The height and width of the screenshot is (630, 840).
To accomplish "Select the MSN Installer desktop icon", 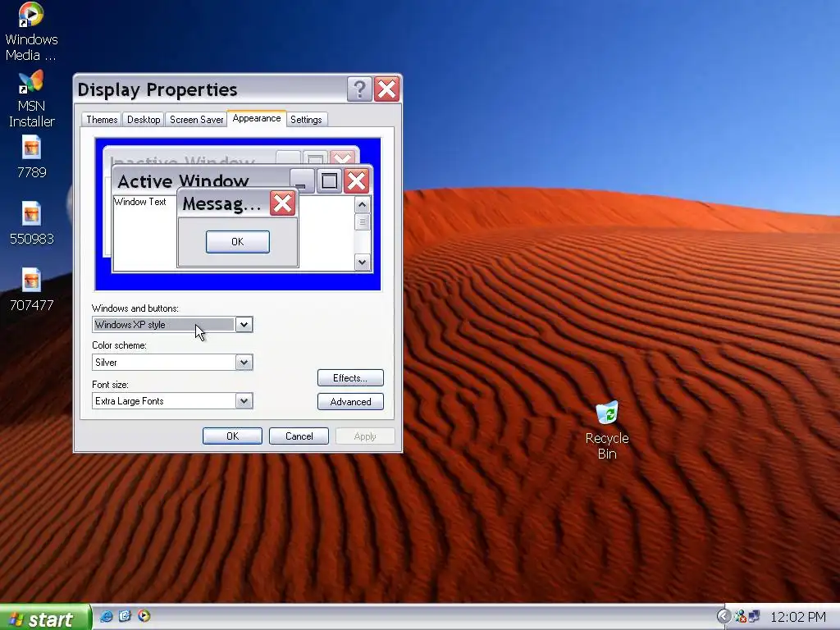I will point(31,98).
